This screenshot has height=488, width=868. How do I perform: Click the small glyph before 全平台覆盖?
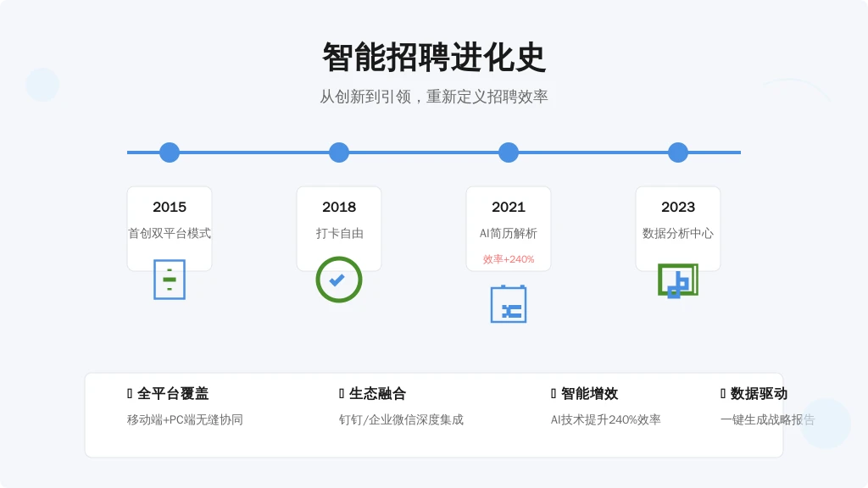130,393
